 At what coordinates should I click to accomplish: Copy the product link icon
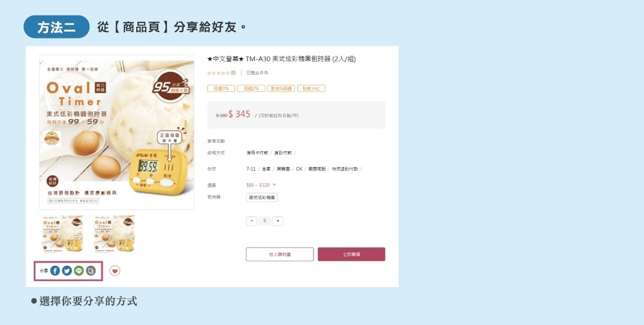pos(91,271)
